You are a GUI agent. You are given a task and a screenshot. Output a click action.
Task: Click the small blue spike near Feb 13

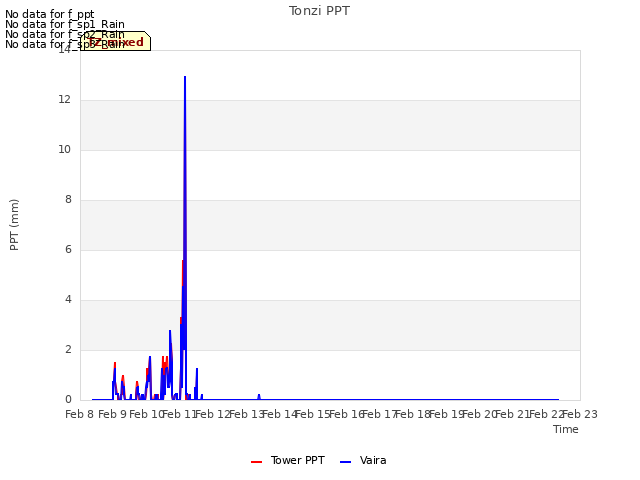259,396
